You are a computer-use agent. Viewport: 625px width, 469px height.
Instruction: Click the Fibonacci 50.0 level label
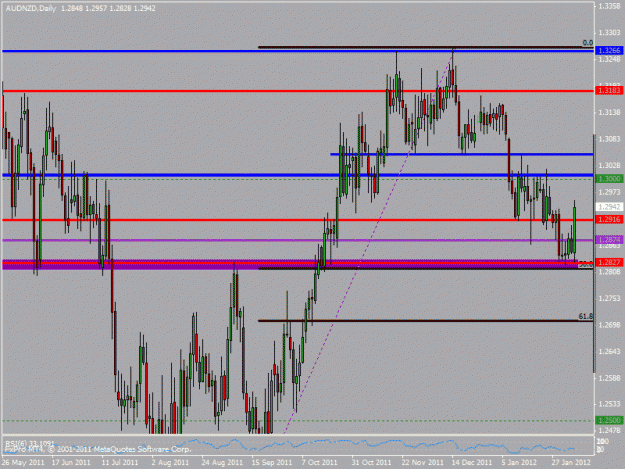[586, 264]
